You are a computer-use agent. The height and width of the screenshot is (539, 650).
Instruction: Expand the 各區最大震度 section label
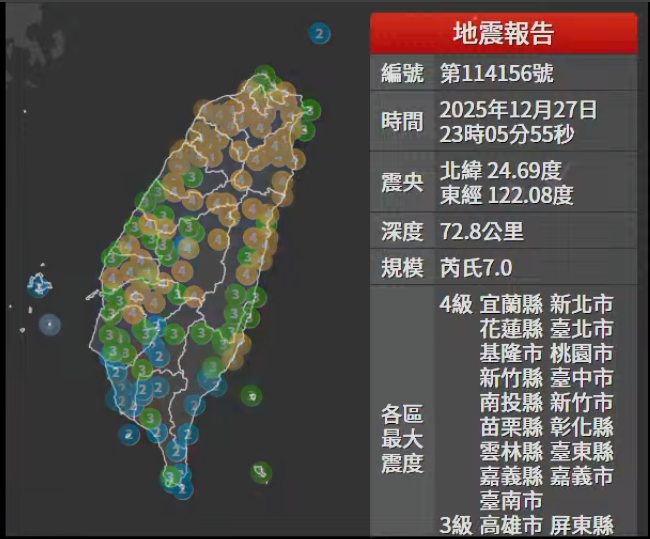[402, 438]
